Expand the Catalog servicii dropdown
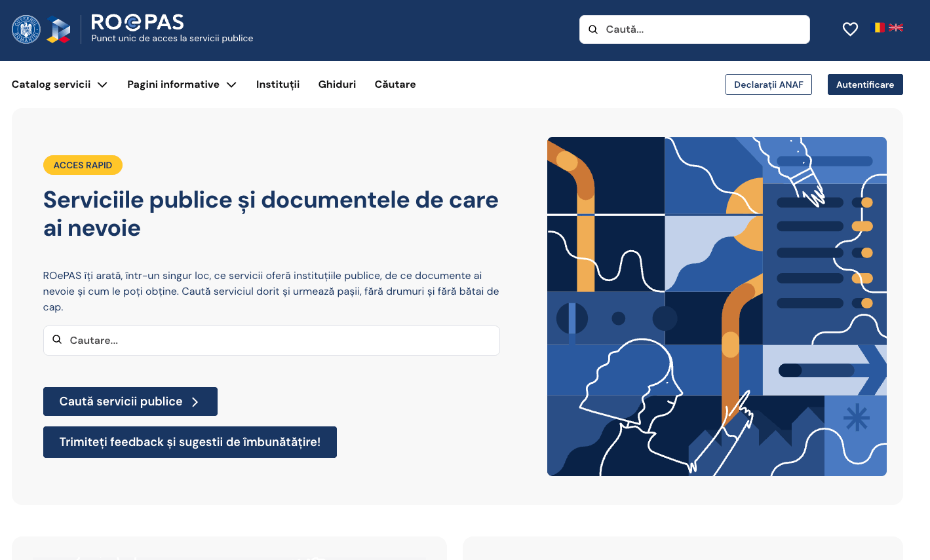 [59, 84]
